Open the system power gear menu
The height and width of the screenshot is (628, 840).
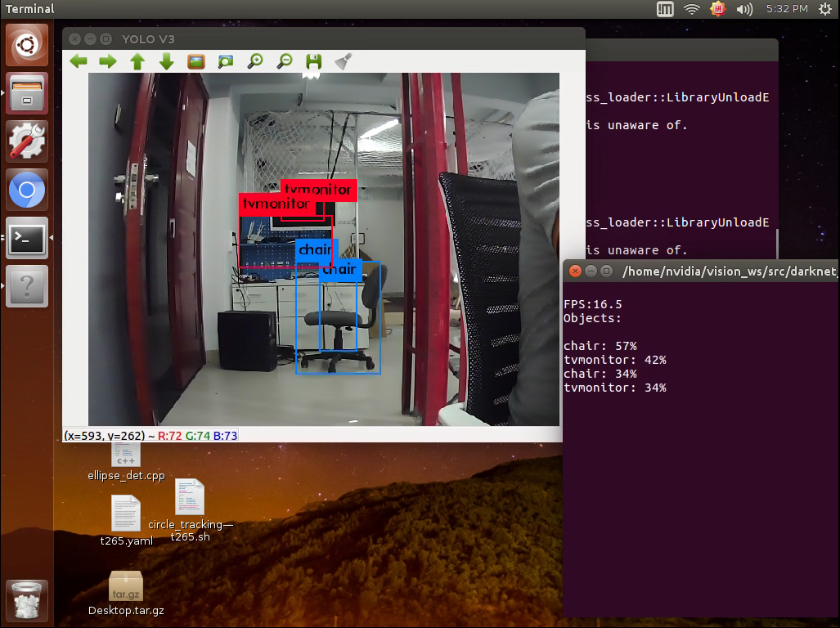tap(825, 8)
